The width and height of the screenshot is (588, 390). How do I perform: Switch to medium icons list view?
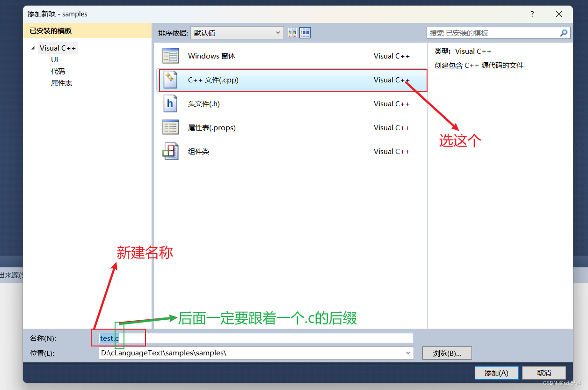pos(305,33)
